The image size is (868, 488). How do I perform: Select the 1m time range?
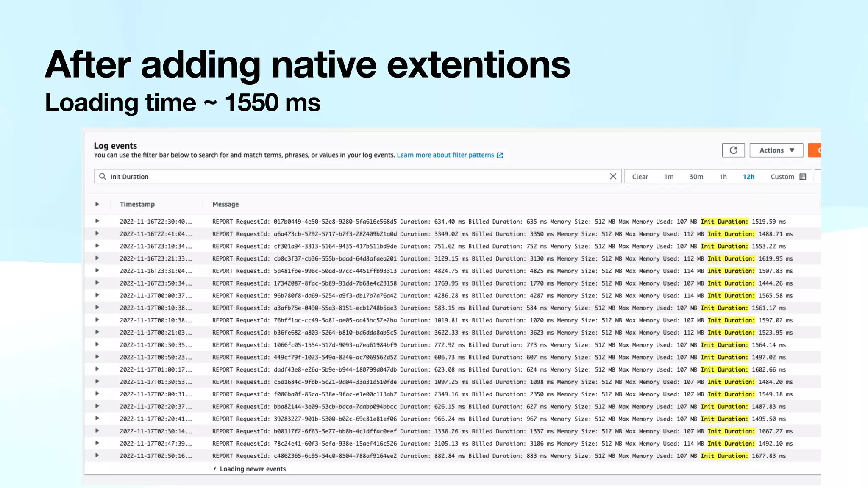click(x=669, y=177)
